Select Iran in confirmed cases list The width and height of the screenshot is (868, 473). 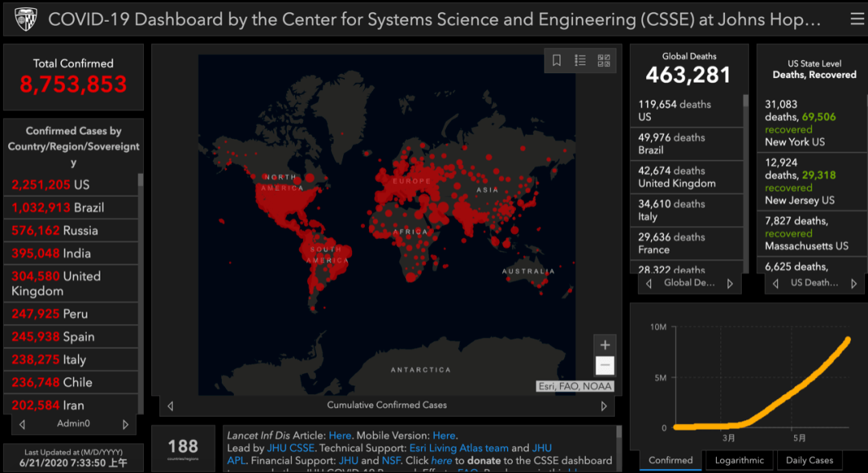point(71,405)
